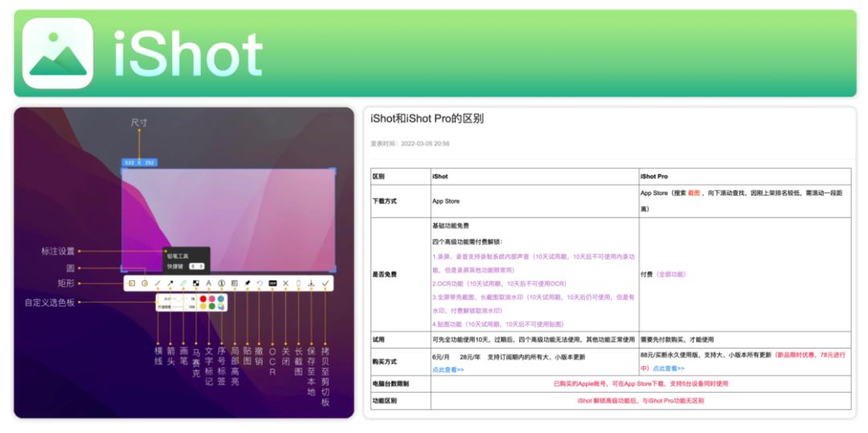
Task: Click the title iShot和iShot Pro的区别
Action: click(x=427, y=118)
